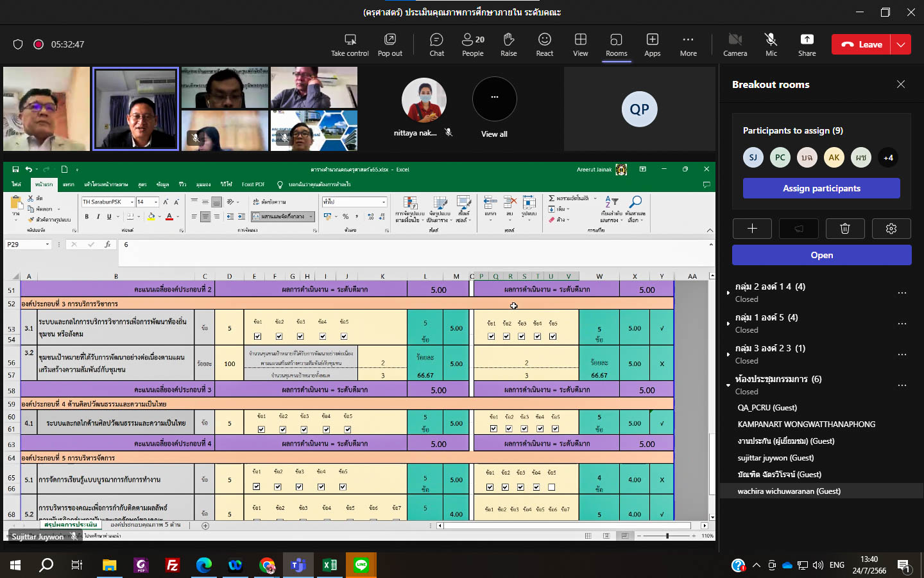This screenshot has height=578, width=924.
Task: Open the Chat panel
Action: pyautogui.click(x=436, y=44)
